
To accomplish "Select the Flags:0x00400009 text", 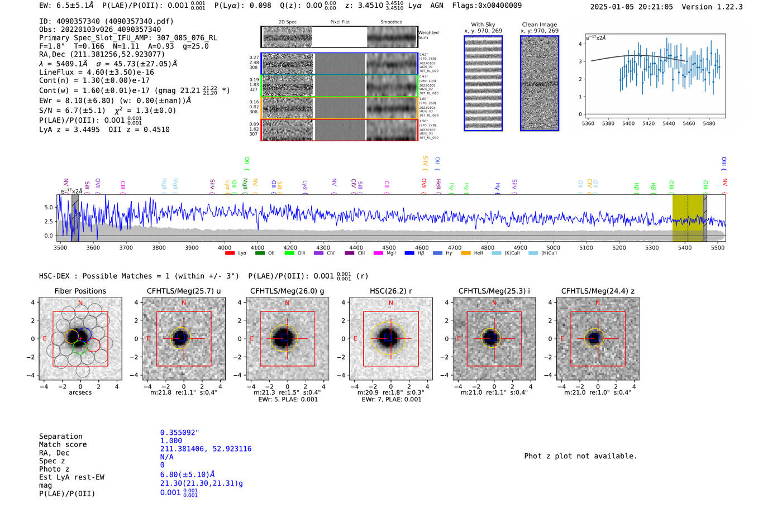I will click(487, 6).
